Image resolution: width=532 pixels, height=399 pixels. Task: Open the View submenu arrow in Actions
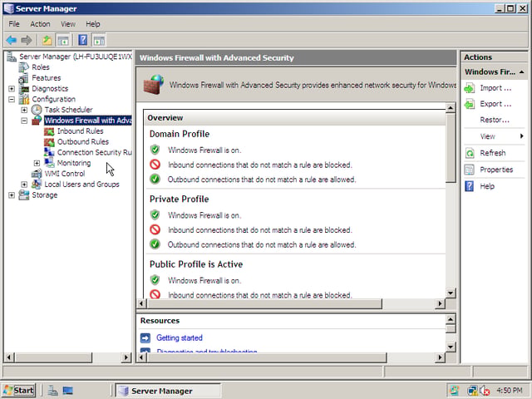pyautogui.click(x=521, y=136)
